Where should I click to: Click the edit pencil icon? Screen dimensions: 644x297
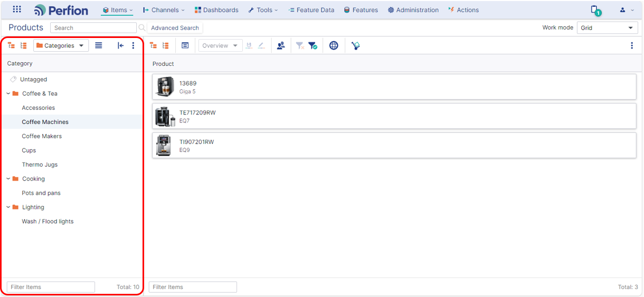pyautogui.click(x=261, y=45)
